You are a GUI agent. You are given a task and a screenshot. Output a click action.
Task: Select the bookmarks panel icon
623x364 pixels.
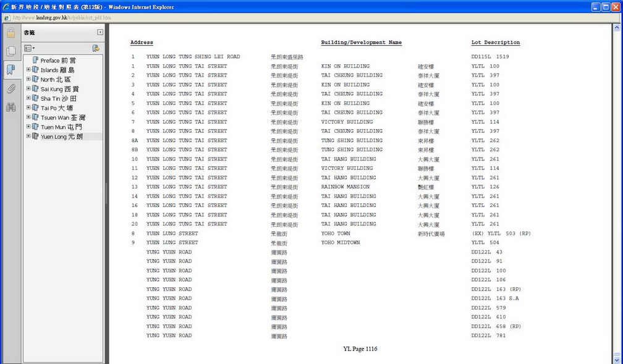pos(11,70)
